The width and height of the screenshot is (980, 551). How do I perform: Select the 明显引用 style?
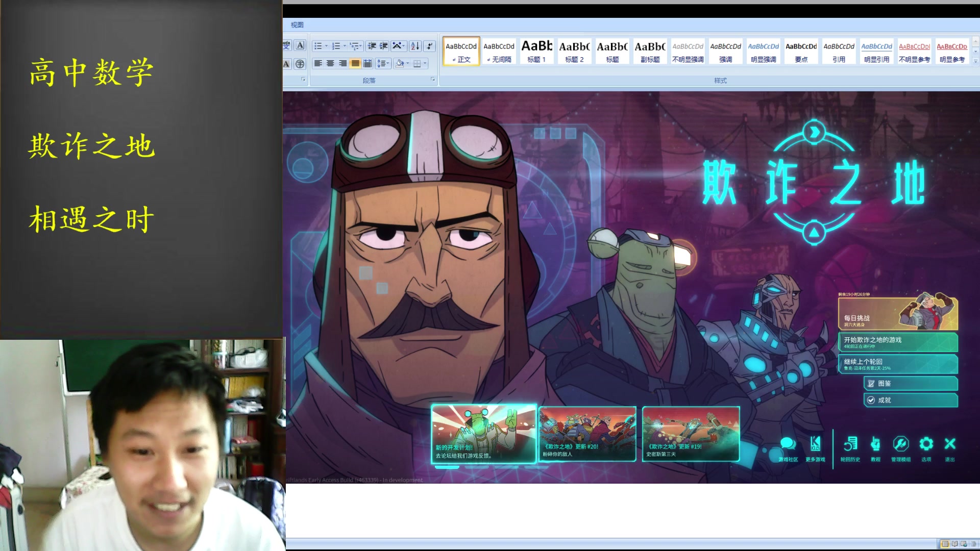point(876,52)
